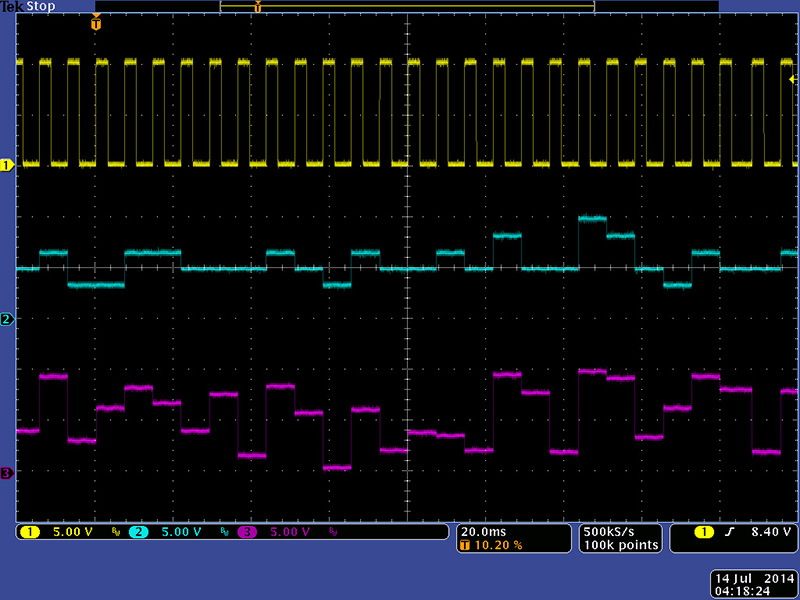Image resolution: width=800 pixels, height=600 pixels.
Task: Click the orange T icon beside 10.20 %
Action: (465, 545)
